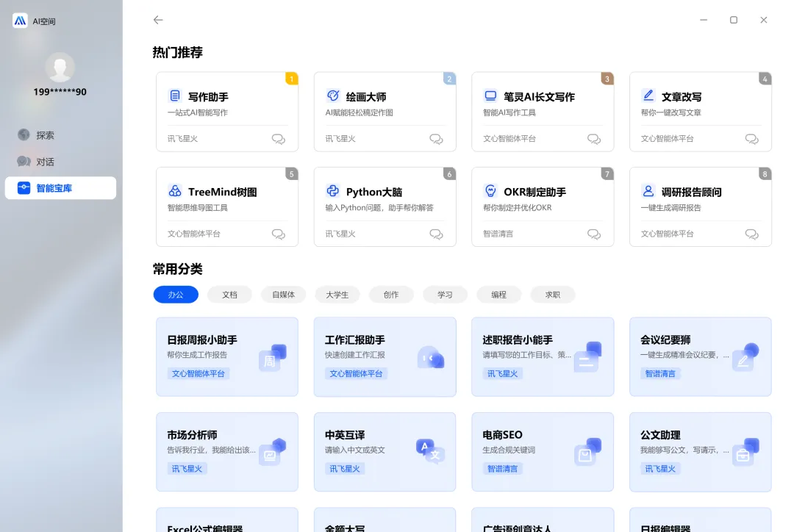This screenshot has width=794, height=532.
Task: Start chat from TreeMind树图 bubble icon
Action: click(x=279, y=234)
